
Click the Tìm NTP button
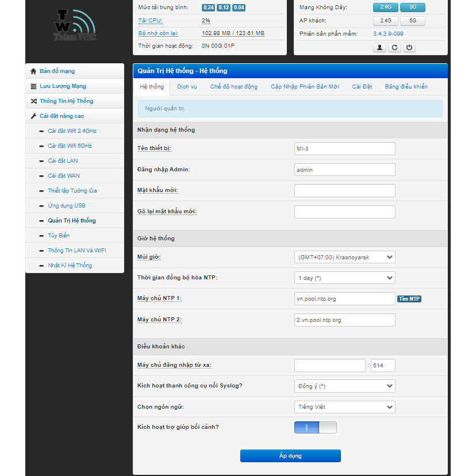409,298
